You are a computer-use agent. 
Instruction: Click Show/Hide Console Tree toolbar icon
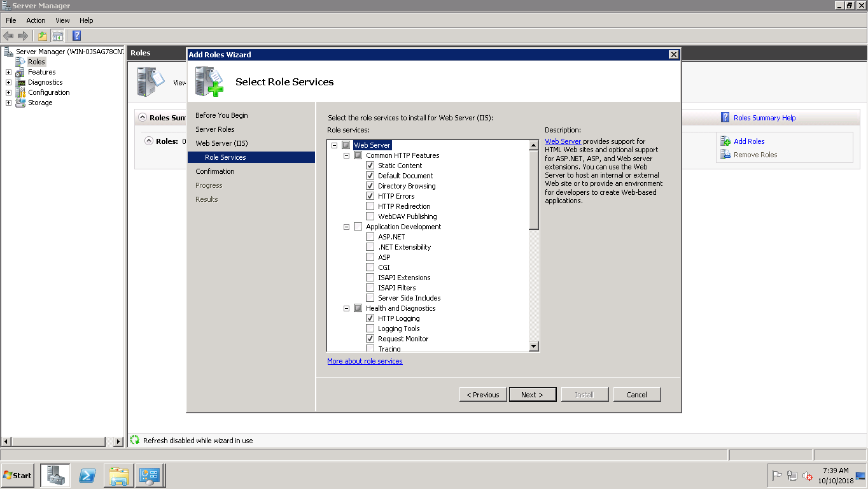coord(58,36)
